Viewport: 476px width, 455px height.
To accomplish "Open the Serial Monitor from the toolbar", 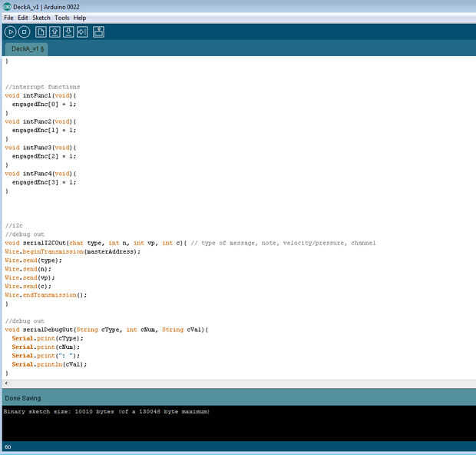I will (x=98, y=32).
